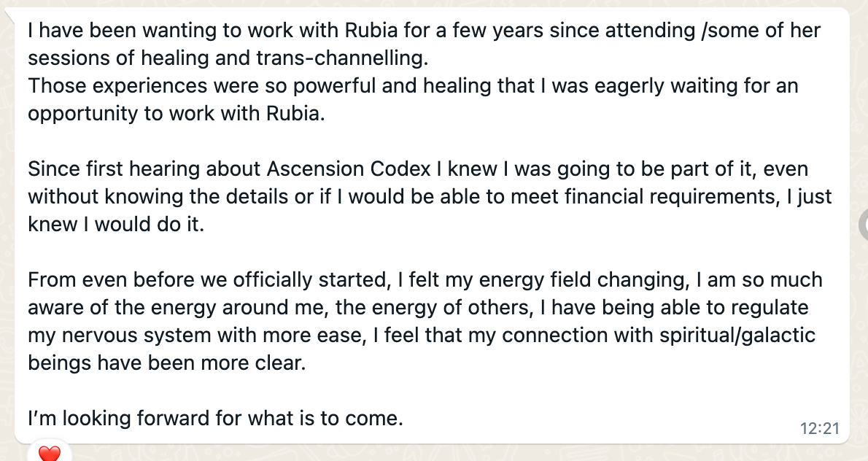Click the chat wallpaper below the message bubble

443,453
